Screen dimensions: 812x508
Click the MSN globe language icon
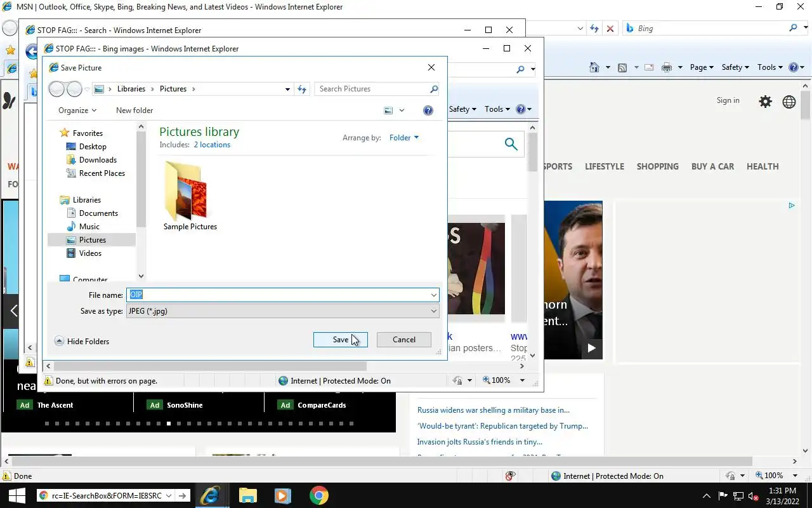789,102
